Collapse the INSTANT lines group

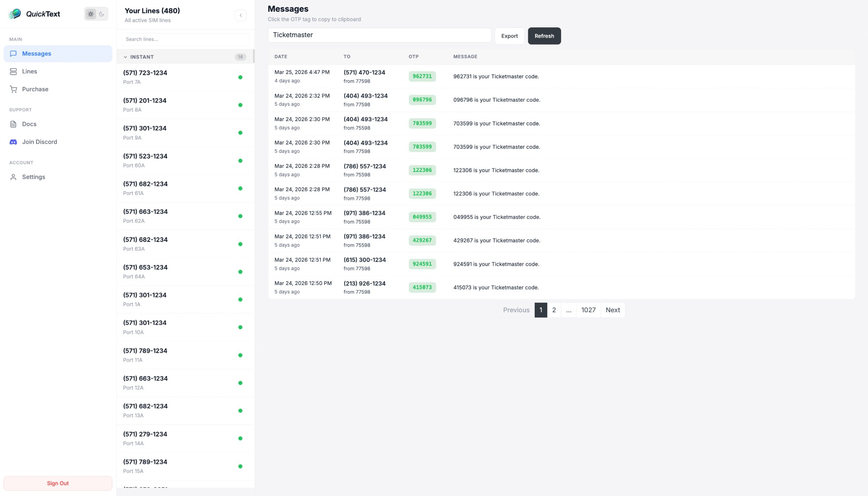pyautogui.click(x=126, y=57)
